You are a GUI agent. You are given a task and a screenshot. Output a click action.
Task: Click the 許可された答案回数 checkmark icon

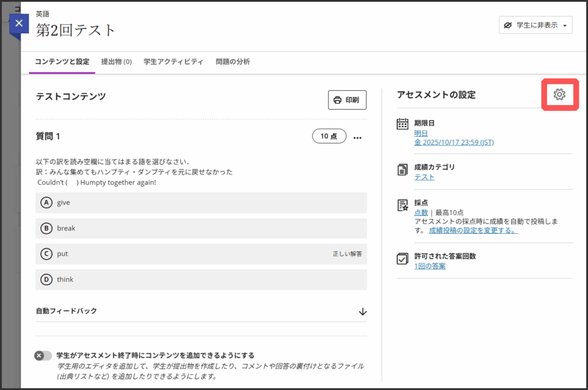pyautogui.click(x=403, y=259)
